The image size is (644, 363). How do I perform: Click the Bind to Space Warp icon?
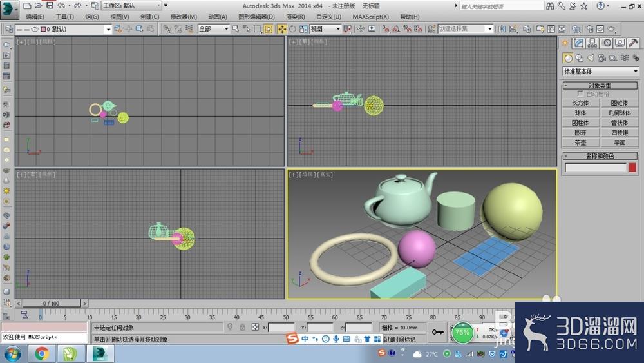point(189,29)
